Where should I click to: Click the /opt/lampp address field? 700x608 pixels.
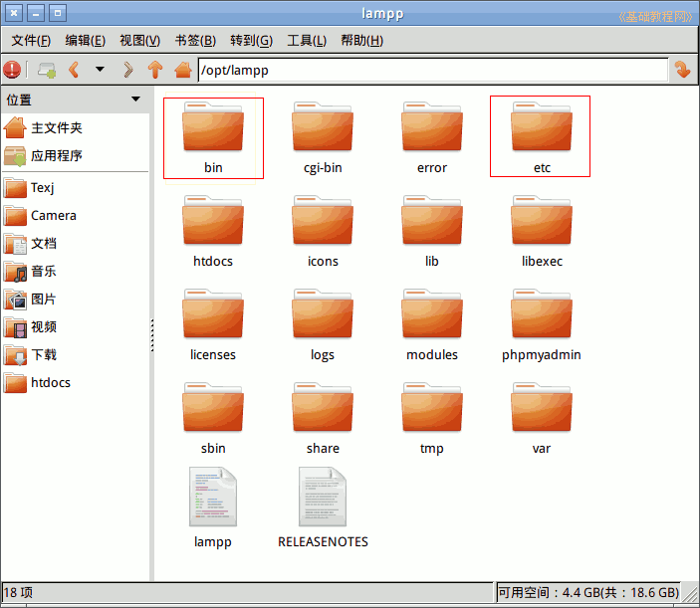click(x=432, y=70)
